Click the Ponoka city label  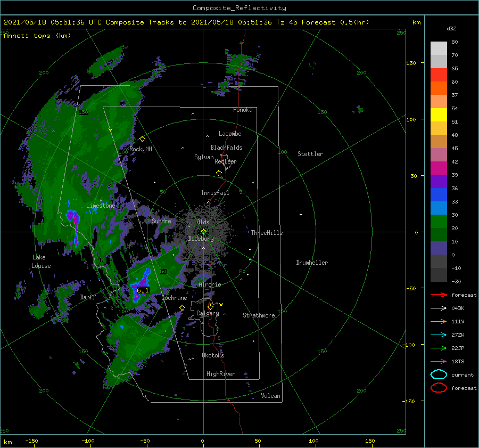point(243,110)
